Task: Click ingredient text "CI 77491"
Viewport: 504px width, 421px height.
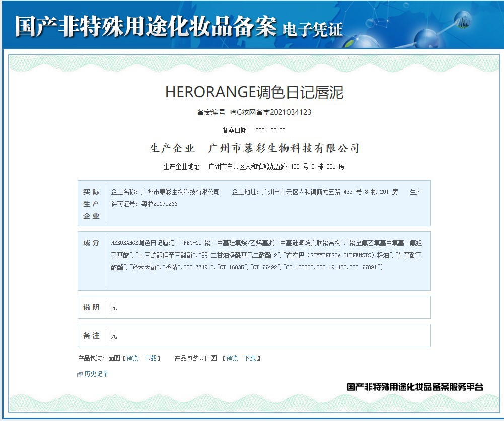Action: click(x=199, y=267)
